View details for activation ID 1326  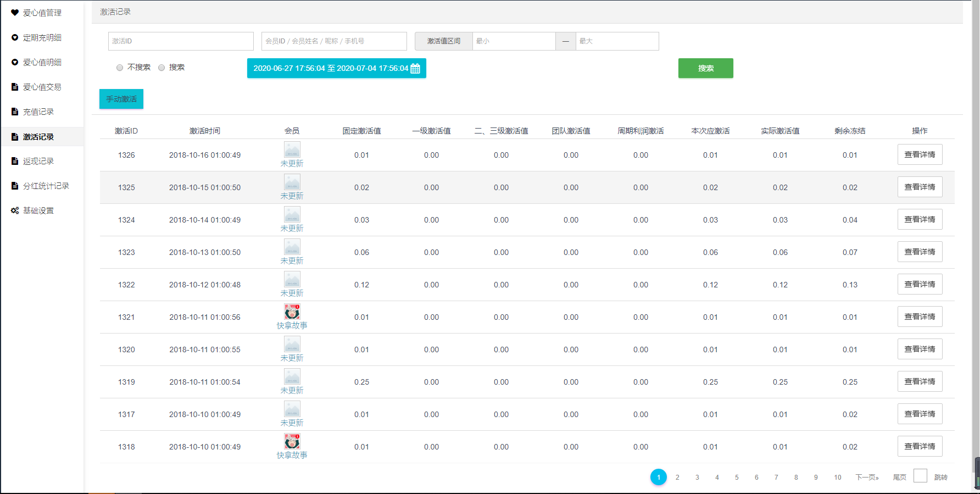click(x=920, y=155)
